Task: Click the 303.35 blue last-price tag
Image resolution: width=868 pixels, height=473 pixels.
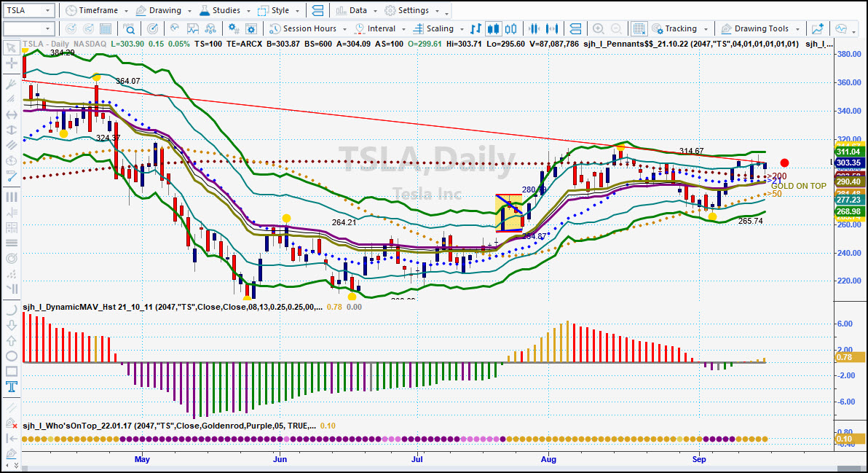Action: coord(848,163)
